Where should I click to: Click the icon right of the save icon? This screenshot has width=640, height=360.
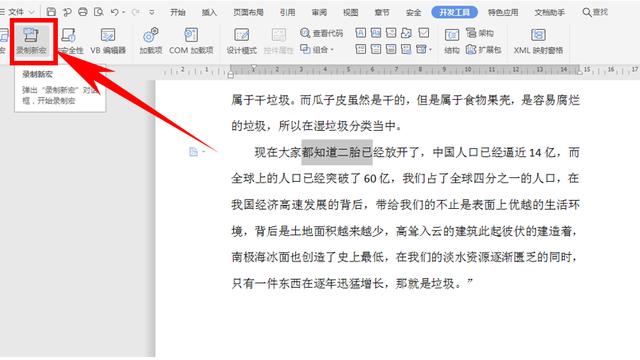click(x=67, y=12)
